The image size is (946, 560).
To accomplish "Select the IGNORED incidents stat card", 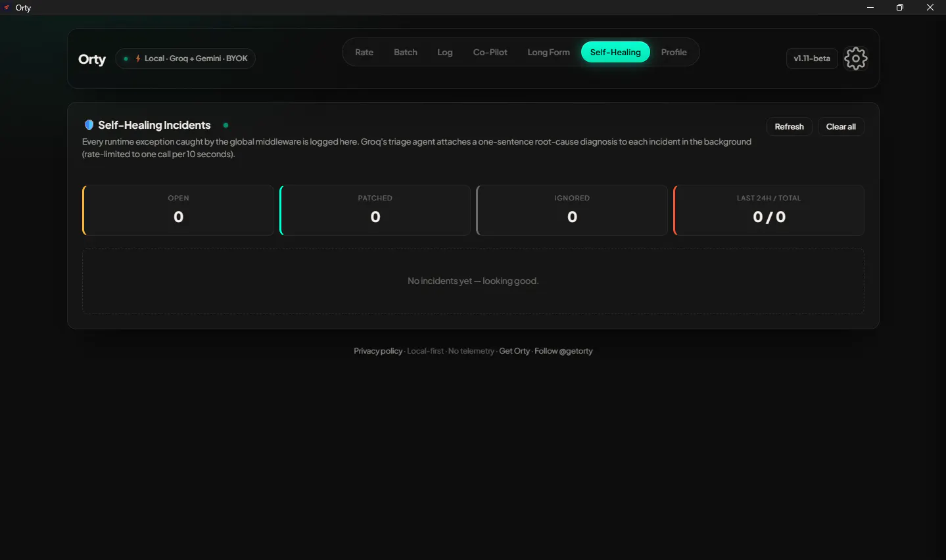I will coord(572,210).
